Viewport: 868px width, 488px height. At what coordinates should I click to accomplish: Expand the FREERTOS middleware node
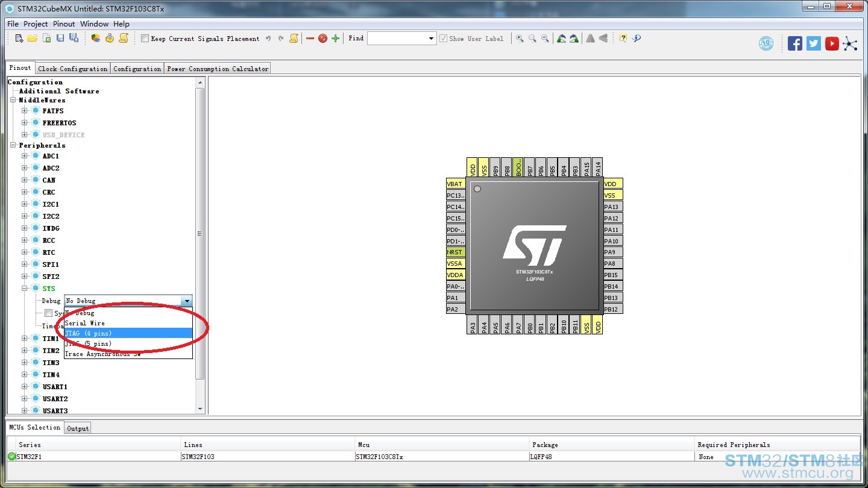click(25, 123)
